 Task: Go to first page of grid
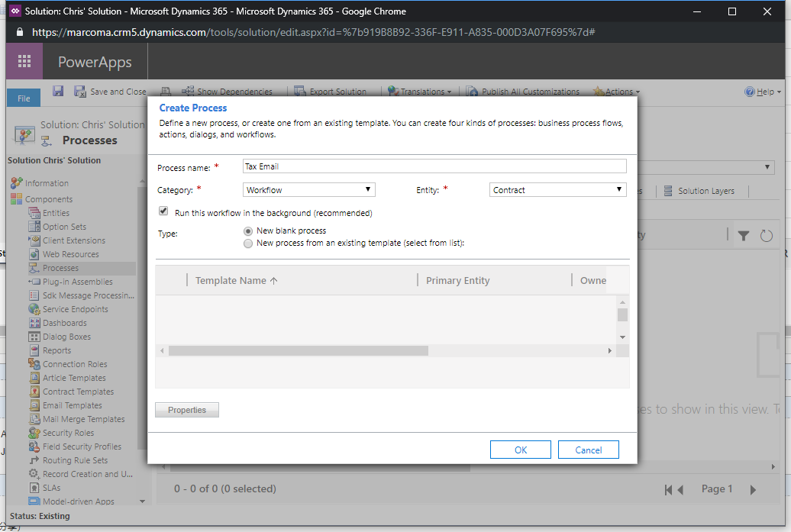(x=668, y=490)
